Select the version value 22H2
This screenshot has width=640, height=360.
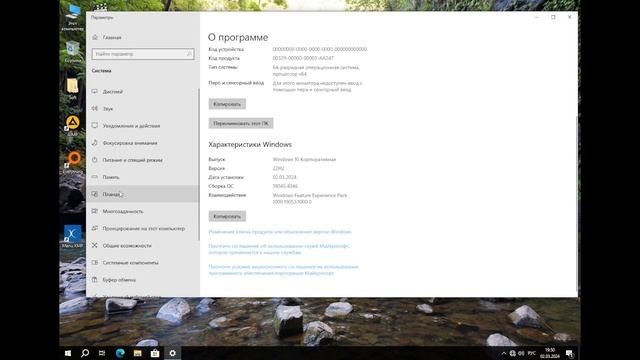click(x=278, y=168)
